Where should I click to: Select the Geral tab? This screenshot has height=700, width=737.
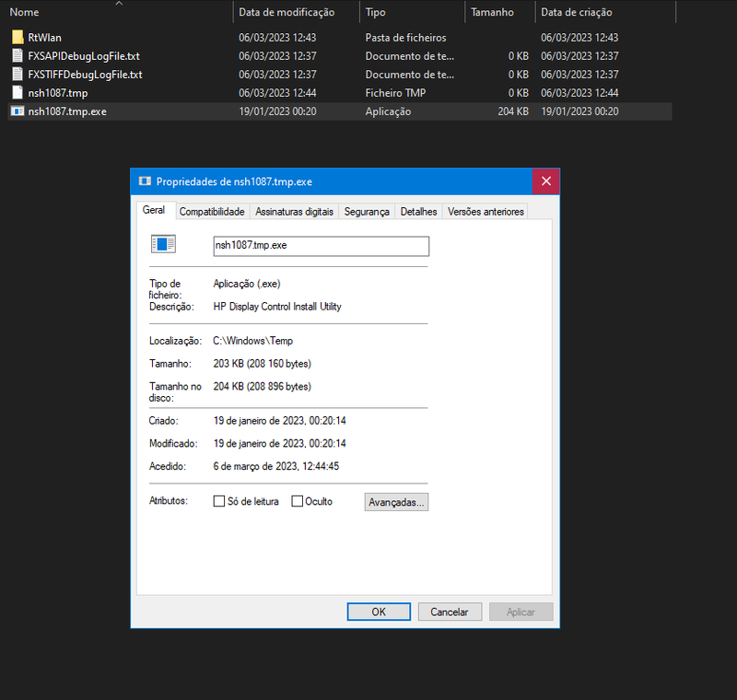(x=154, y=210)
